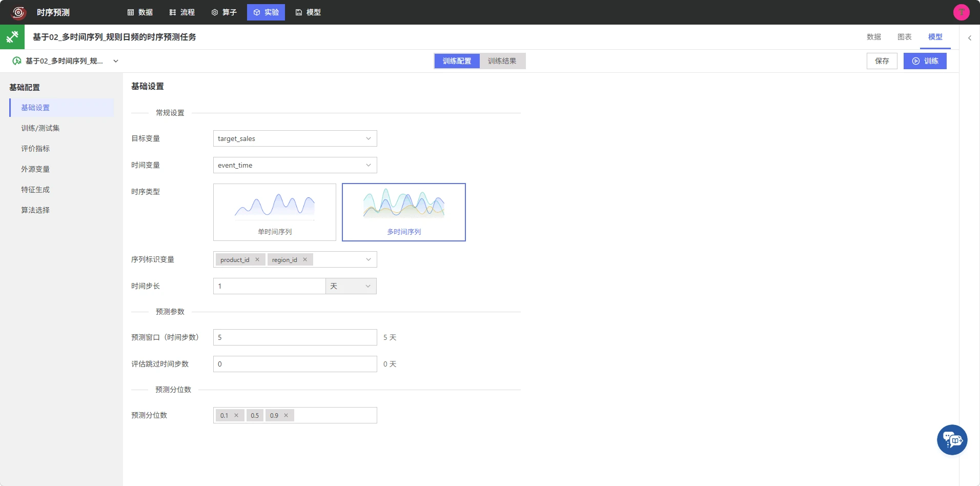Open the 算子 menu
This screenshot has height=486, width=980.
(224, 12)
